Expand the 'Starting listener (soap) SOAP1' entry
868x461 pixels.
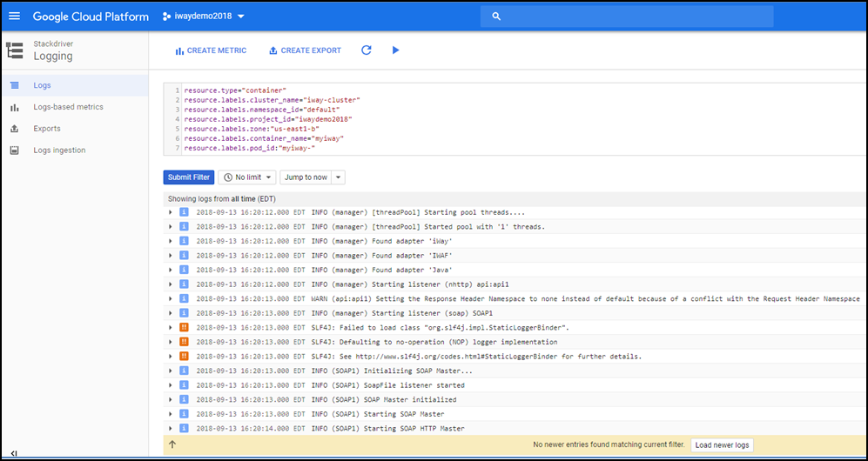pos(170,313)
